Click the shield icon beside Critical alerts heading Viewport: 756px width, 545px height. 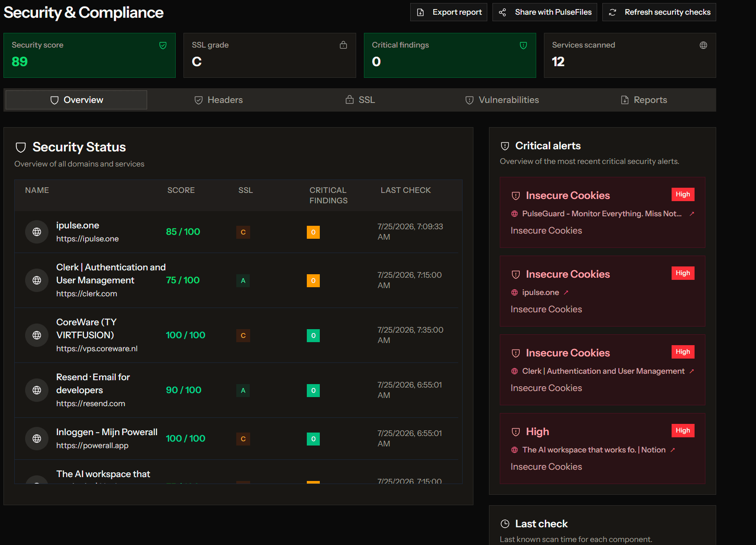(x=505, y=146)
